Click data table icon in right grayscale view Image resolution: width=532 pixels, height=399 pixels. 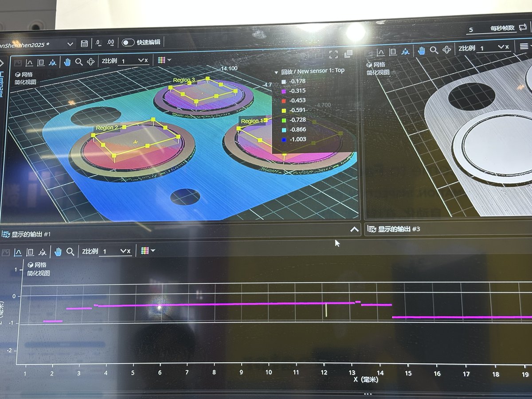pos(392,51)
